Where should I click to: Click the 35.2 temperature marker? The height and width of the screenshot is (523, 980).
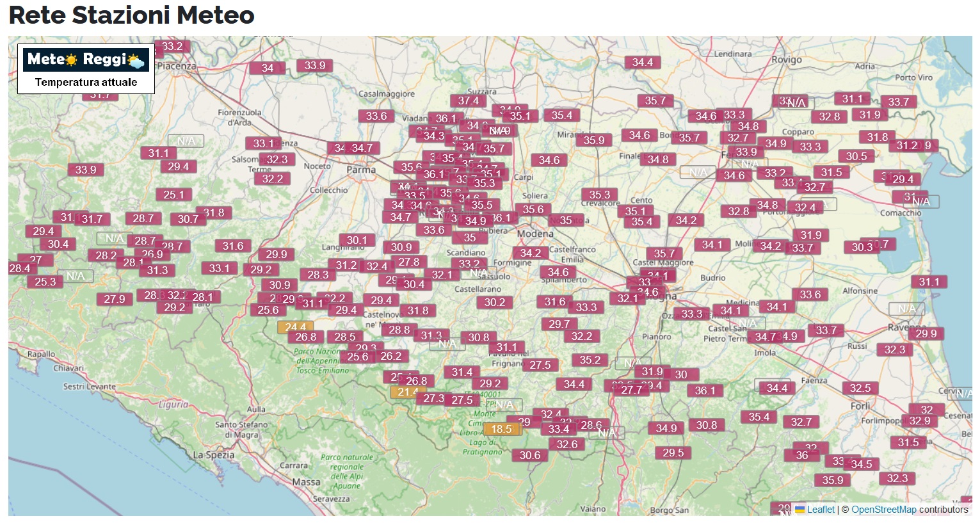(590, 360)
